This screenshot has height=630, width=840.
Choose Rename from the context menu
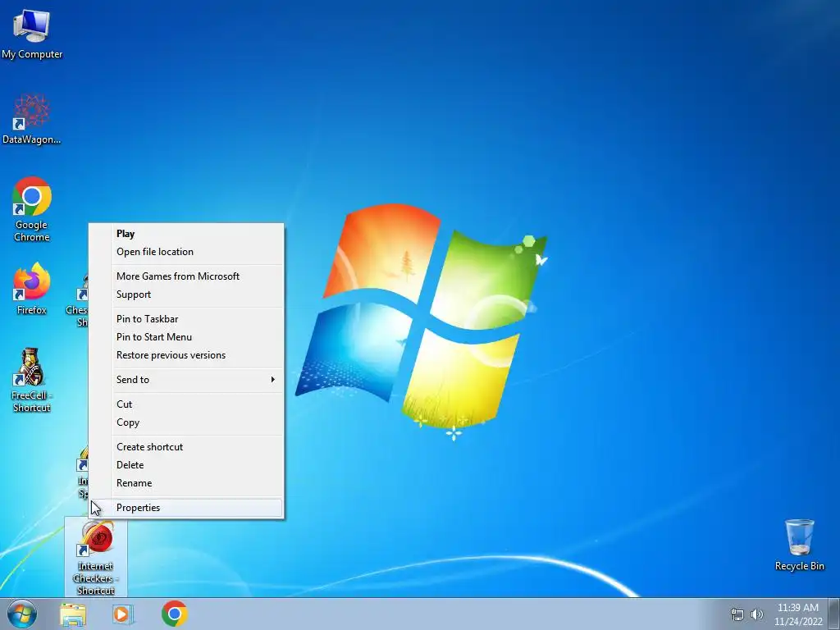click(186, 483)
